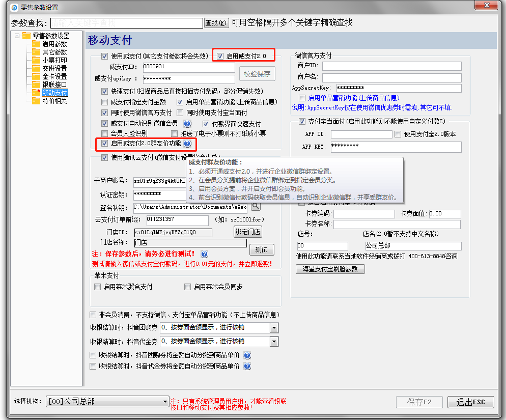Toggle 使用腾讯云支付 checkbox
Image resolution: width=506 pixels, height=420 pixels.
(104, 157)
